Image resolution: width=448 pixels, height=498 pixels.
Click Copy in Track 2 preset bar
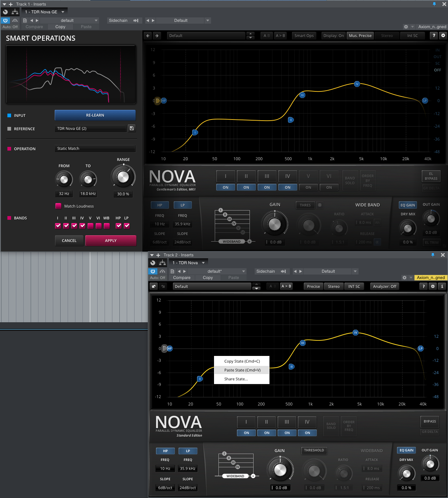208,277
